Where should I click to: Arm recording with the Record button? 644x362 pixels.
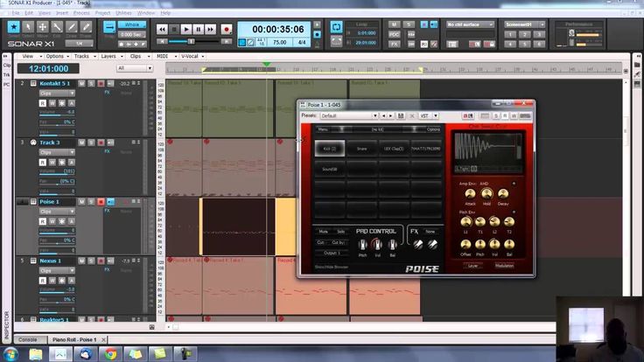[226, 29]
